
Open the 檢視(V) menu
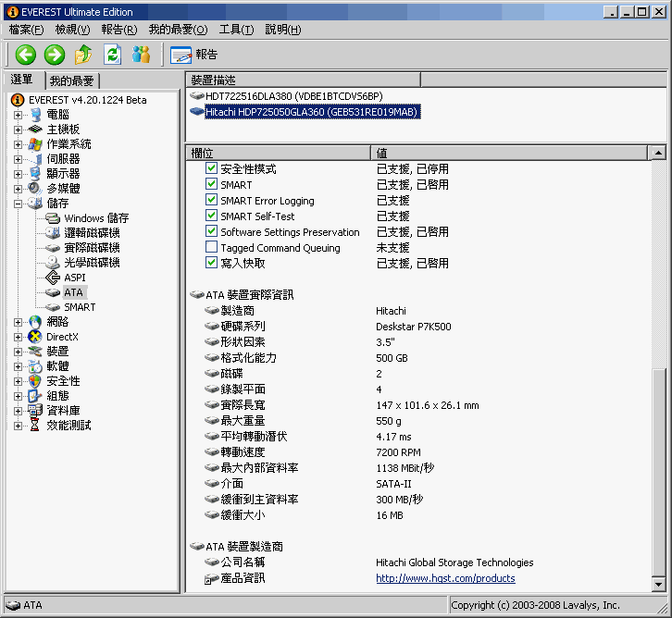point(72,30)
